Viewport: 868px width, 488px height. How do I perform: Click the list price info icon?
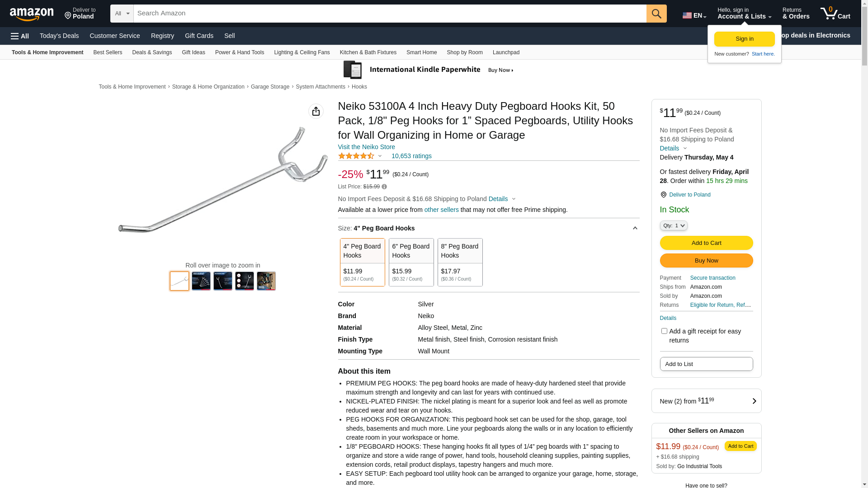click(x=384, y=187)
